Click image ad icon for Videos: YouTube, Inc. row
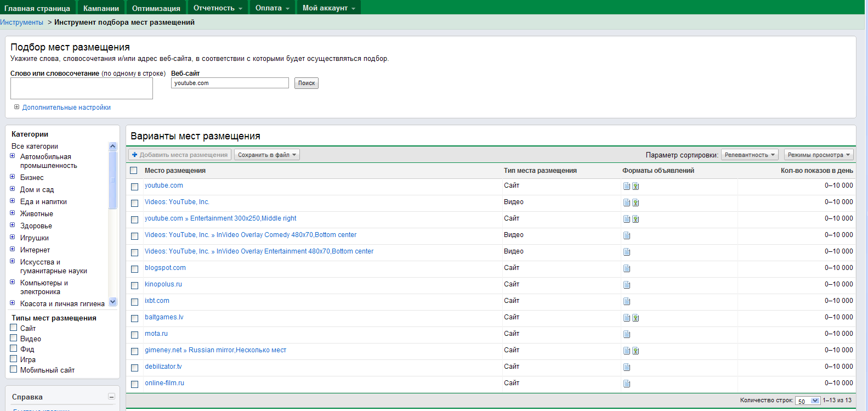 [x=636, y=202]
